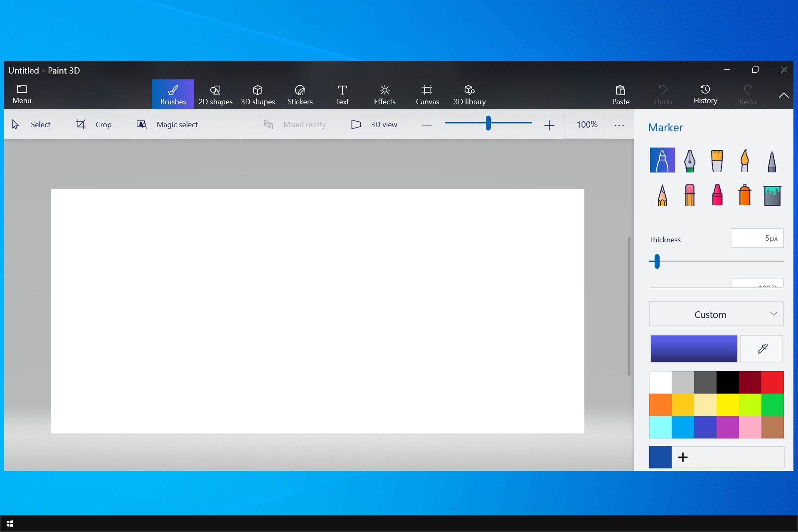Expand the Custom material dropdown
This screenshot has width=798, height=532.
click(716, 314)
